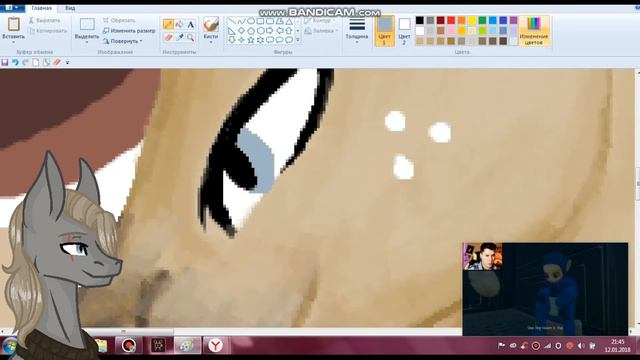The image size is (640, 360).
Task: Redo with the quick access toolbar arrow
Action: click(25, 62)
